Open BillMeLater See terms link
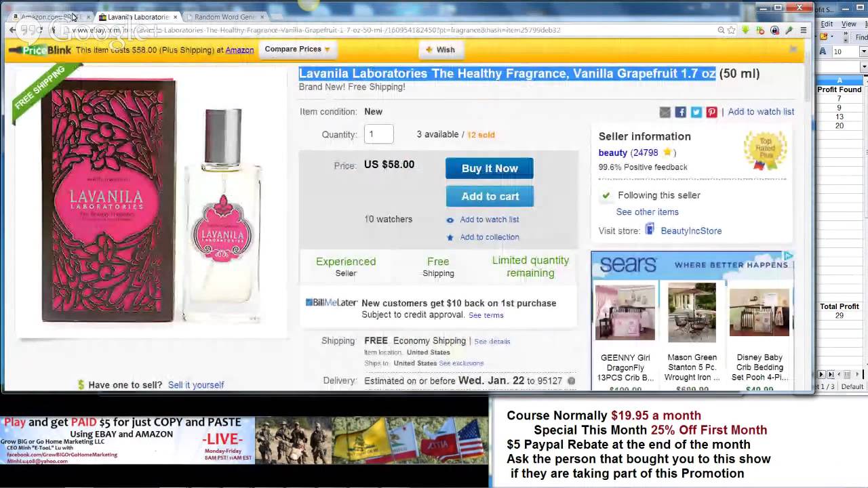 (x=486, y=315)
